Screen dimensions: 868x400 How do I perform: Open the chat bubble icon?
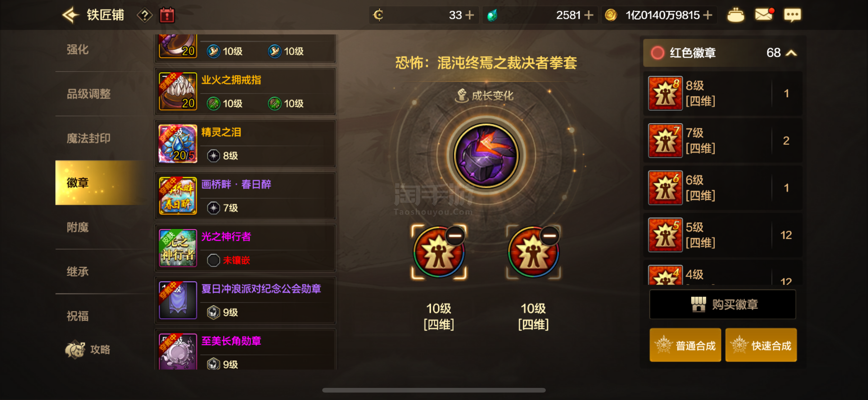click(x=792, y=15)
